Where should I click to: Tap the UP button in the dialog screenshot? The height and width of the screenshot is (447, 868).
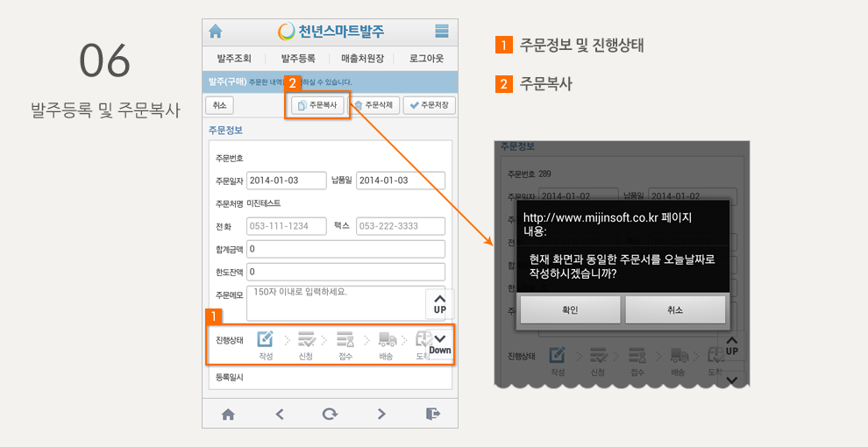[732, 345]
